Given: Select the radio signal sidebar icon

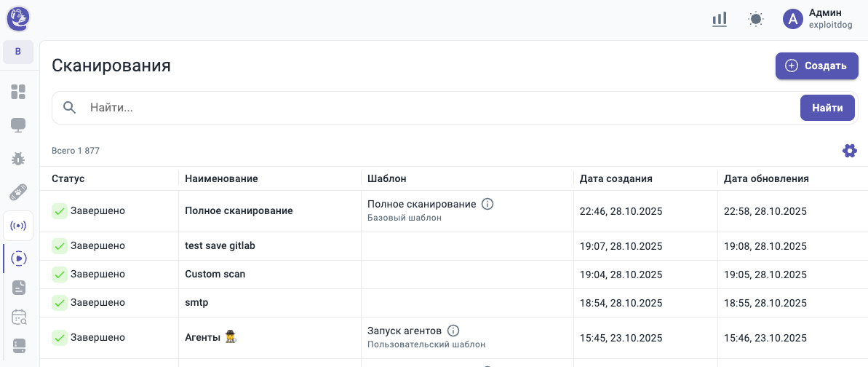Looking at the screenshot, I should click(18, 226).
